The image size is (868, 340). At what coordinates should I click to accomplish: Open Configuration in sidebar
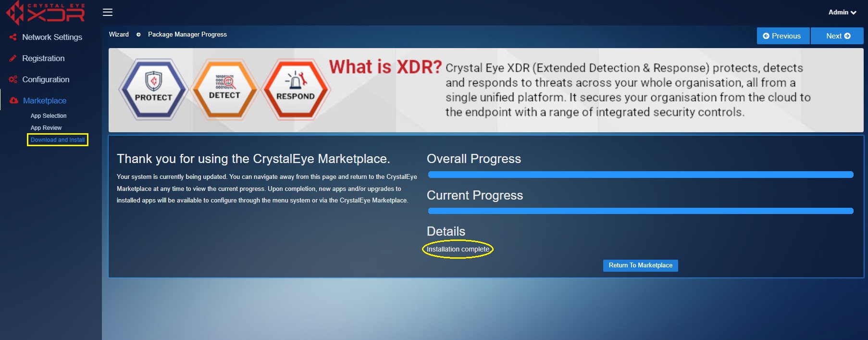coord(46,79)
